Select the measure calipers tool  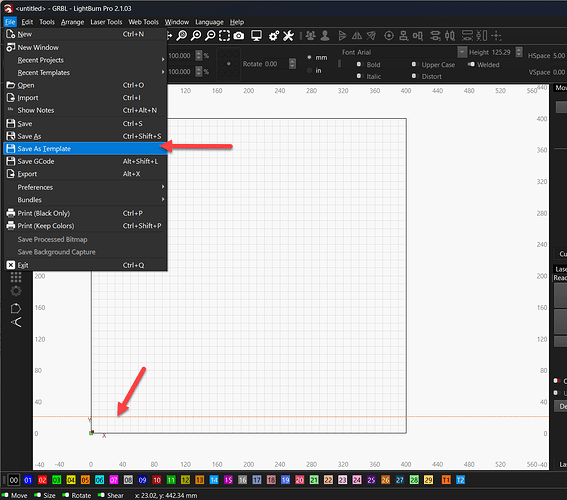tap(16, 322)
